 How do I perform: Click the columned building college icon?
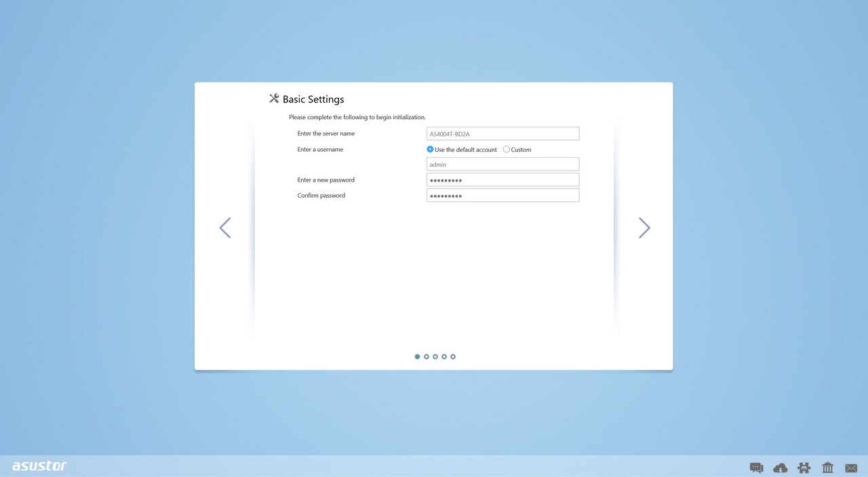pyautogui.click(x=828, y=468)
